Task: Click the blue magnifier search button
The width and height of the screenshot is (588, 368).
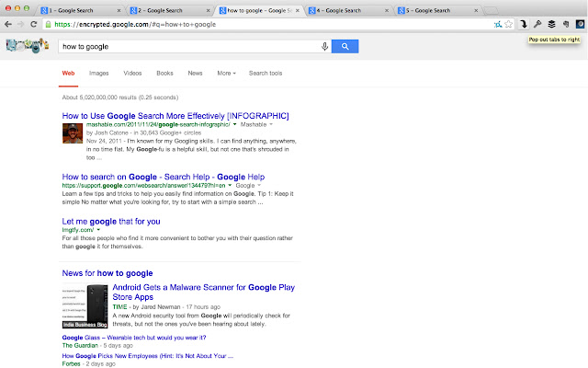Action: 345,47
